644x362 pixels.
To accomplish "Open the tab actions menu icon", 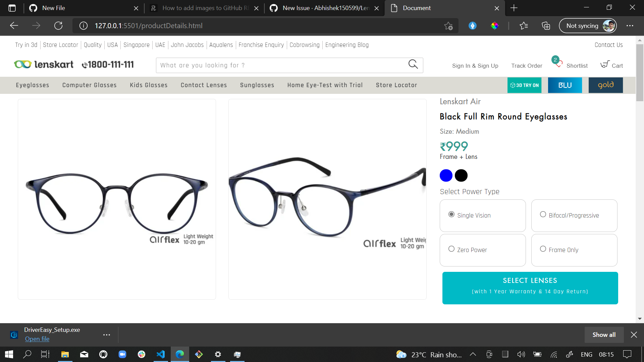I will 12,8.
